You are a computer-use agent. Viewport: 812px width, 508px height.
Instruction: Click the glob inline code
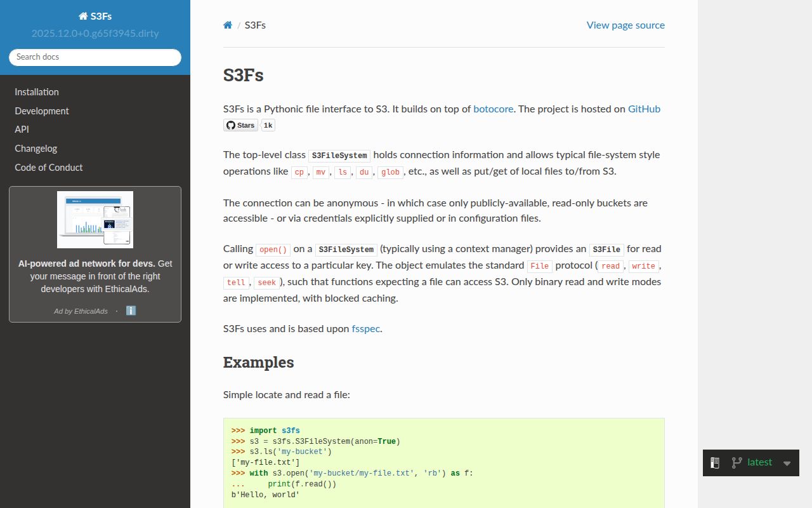390,172
